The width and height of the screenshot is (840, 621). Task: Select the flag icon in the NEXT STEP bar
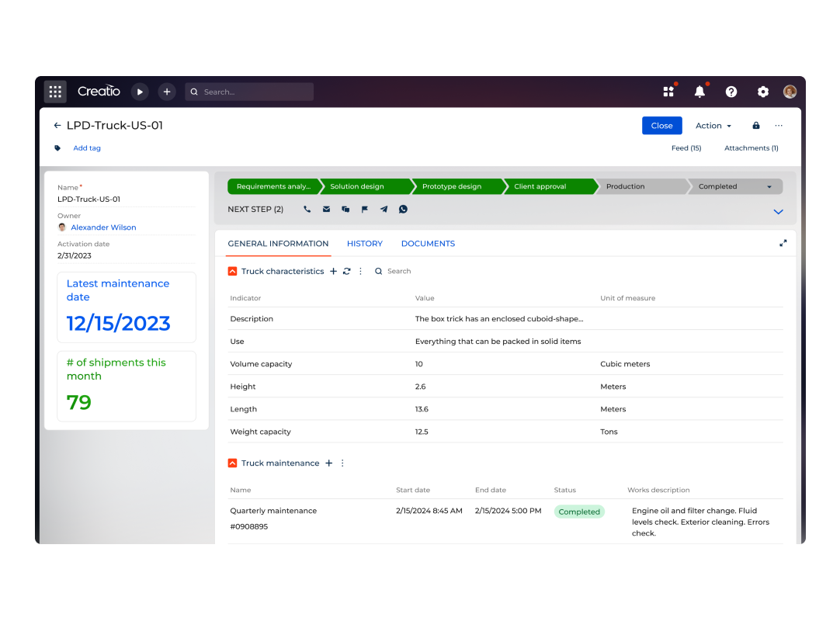[364, 209]
